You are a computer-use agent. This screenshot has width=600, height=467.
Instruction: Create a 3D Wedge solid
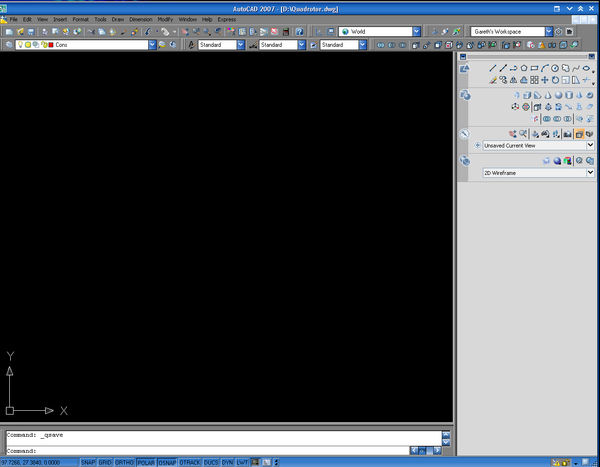pos(537,95)
